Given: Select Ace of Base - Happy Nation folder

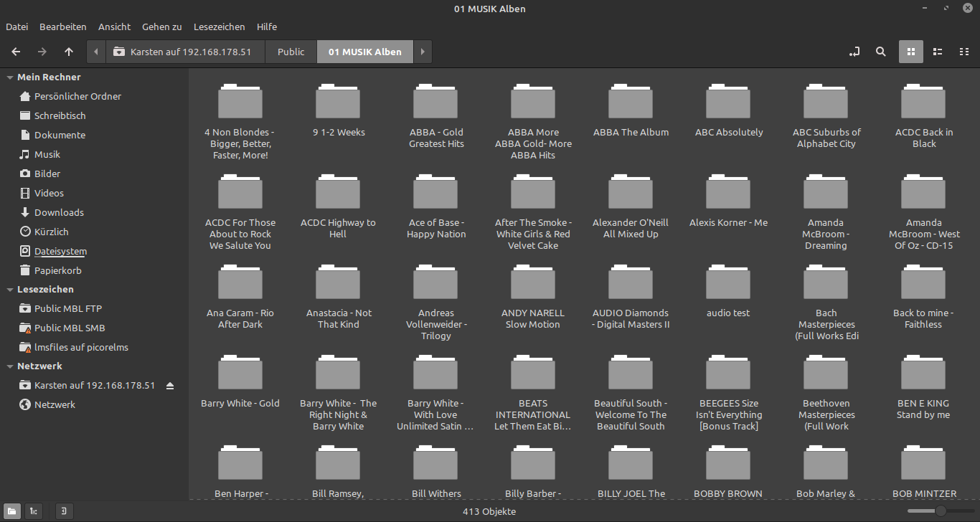Looking at the screenshot, I should [x=436, y=207].
